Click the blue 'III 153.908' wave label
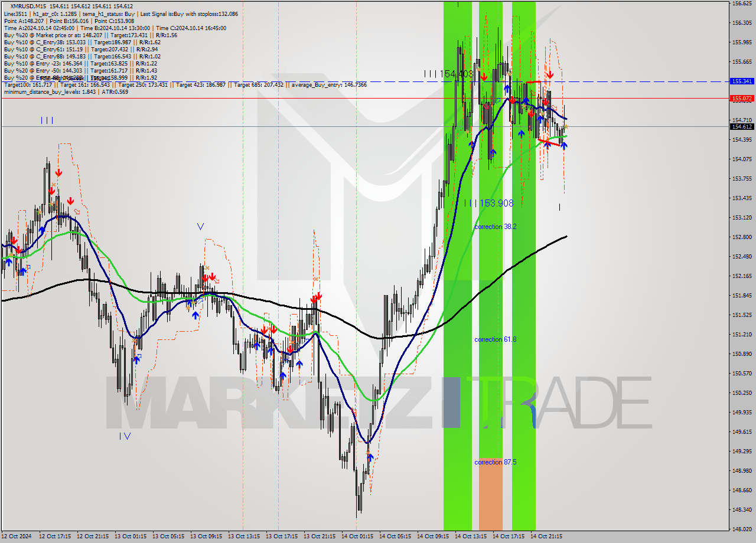Screen dimensions: 756x543 coord(488,203)
